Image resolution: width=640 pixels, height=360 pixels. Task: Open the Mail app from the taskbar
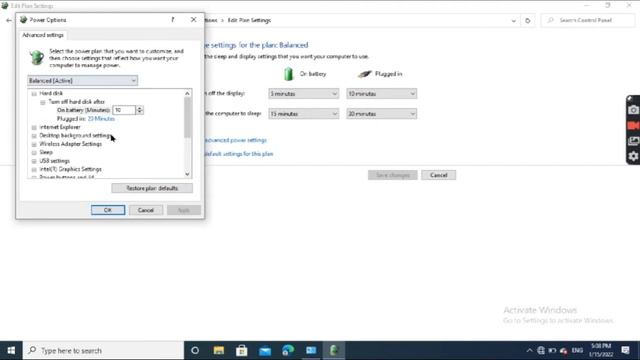click(x=265, y=351)
